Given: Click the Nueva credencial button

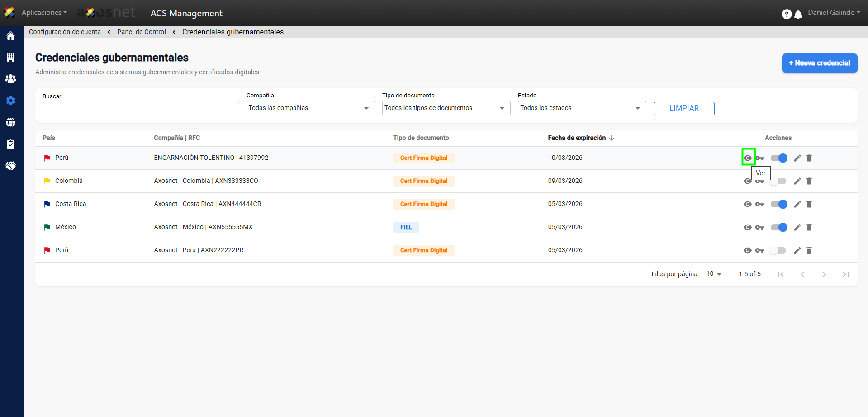Looking at the screenshot, I should 819,63.
